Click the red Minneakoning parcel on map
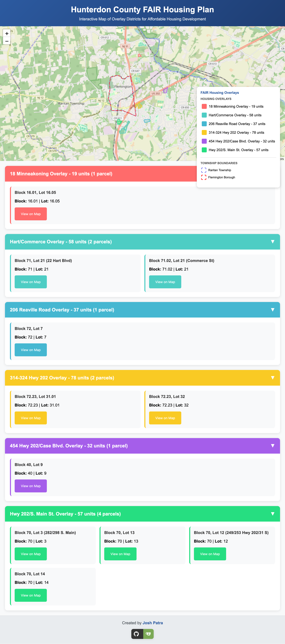Image resolution: width=285 pixels, height=644 pixels. tap(140, 55)
